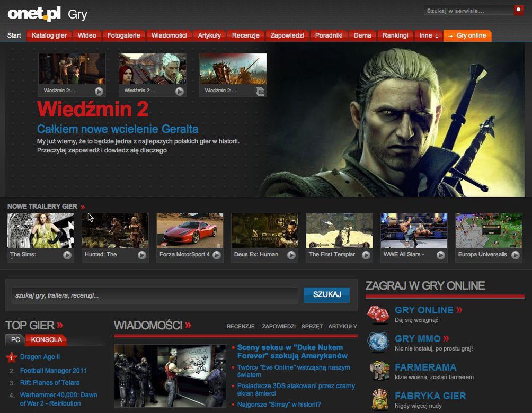Open the Rankingi tab
This screenshot has height=413, width=532.
(395, 35)
